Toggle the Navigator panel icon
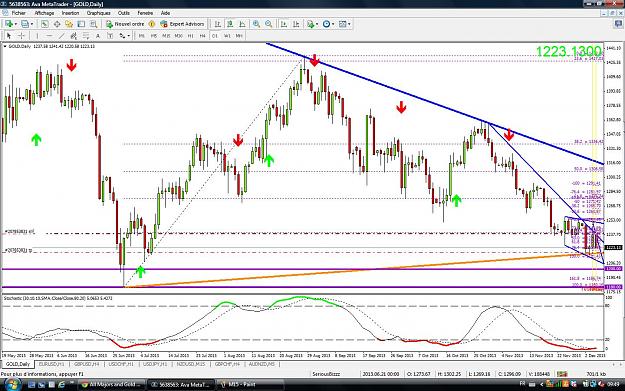 click(69, 24)
